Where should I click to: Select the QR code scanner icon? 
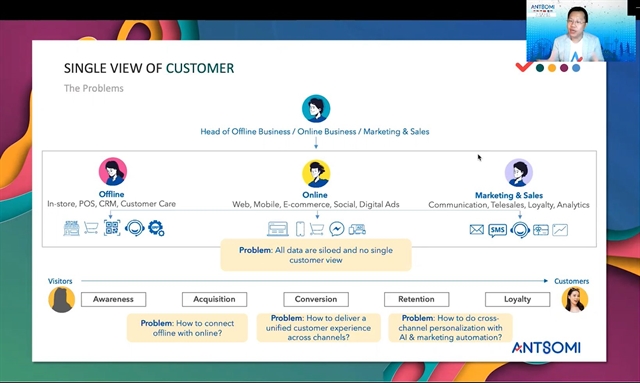[x=112, y=228]
